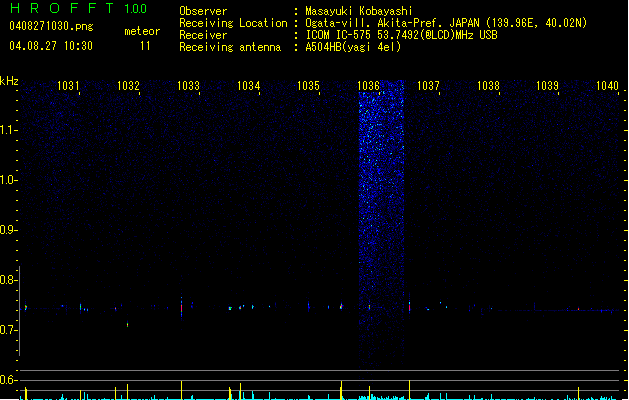Click the 1037 time axis label
The image size is (629, 400).
point(428,86)
